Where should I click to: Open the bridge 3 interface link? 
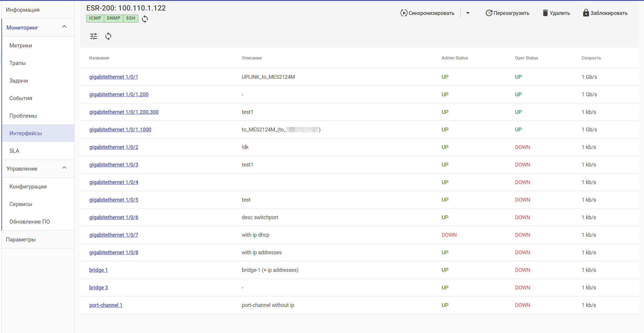98,288
